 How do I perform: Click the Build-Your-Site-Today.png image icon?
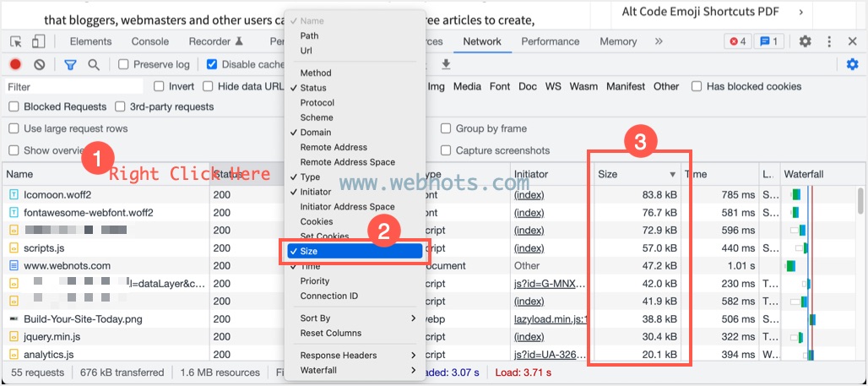(x=14, y=319)
